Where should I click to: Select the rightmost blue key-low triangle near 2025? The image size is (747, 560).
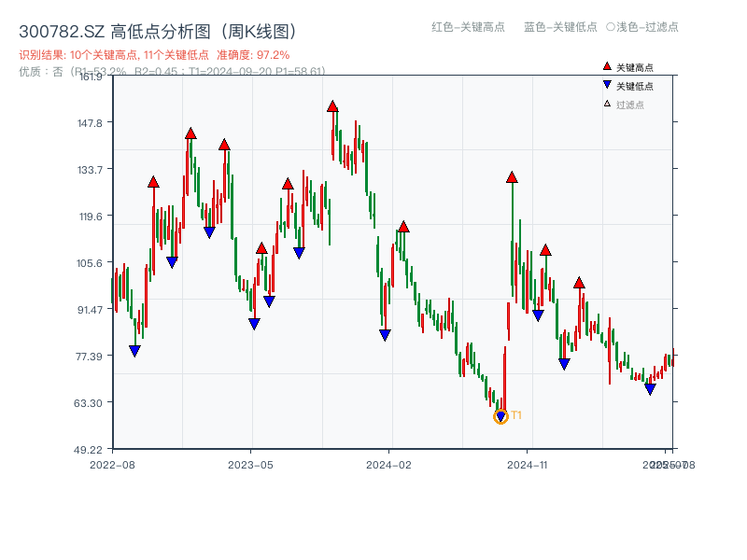(651, 387)
